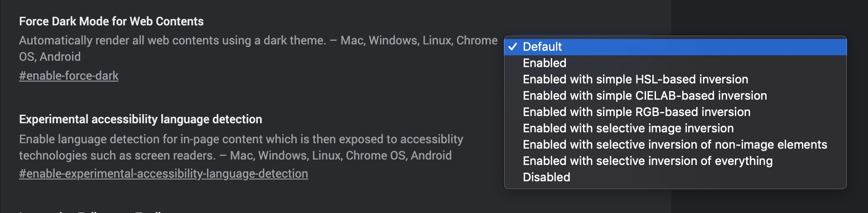
Task: Select Enabled with selective image inversion
Action: (628, 128)
